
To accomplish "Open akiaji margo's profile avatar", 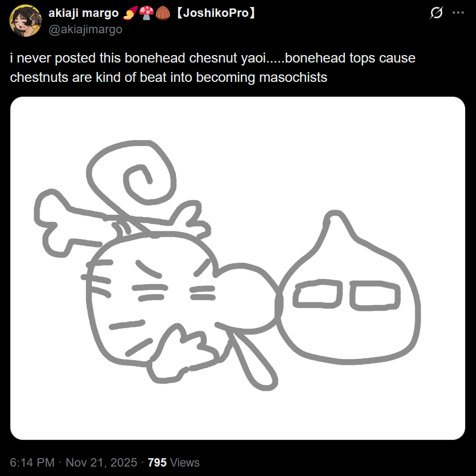I will 25,21.
